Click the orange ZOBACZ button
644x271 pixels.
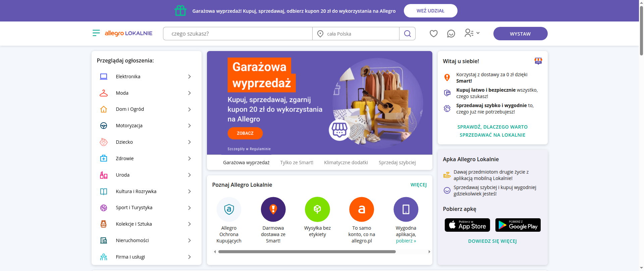pyautogui.click(x=245, y=133)
